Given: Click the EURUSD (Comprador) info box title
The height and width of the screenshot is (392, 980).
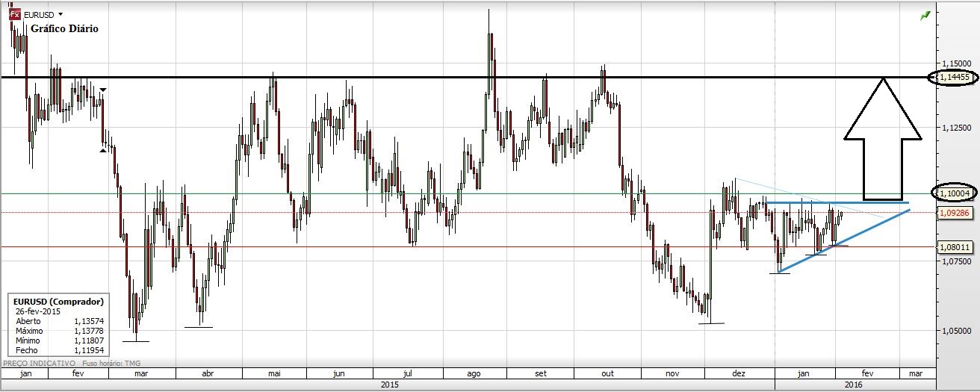Looking at the screenshot, I should [58, 300].
